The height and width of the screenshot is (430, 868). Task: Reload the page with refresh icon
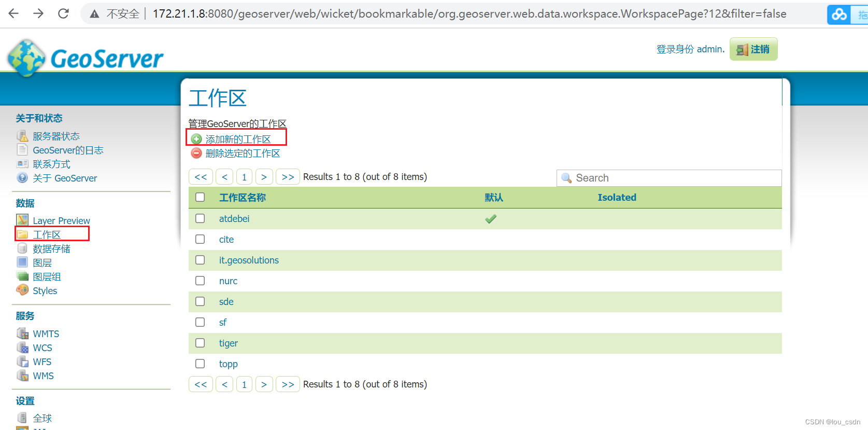pos(63,13)
